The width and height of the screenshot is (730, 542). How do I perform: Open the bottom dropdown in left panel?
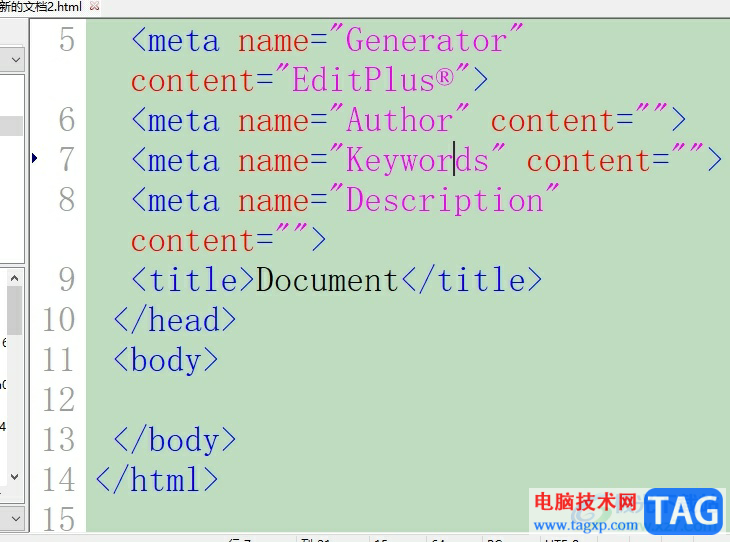pos(15,518)
